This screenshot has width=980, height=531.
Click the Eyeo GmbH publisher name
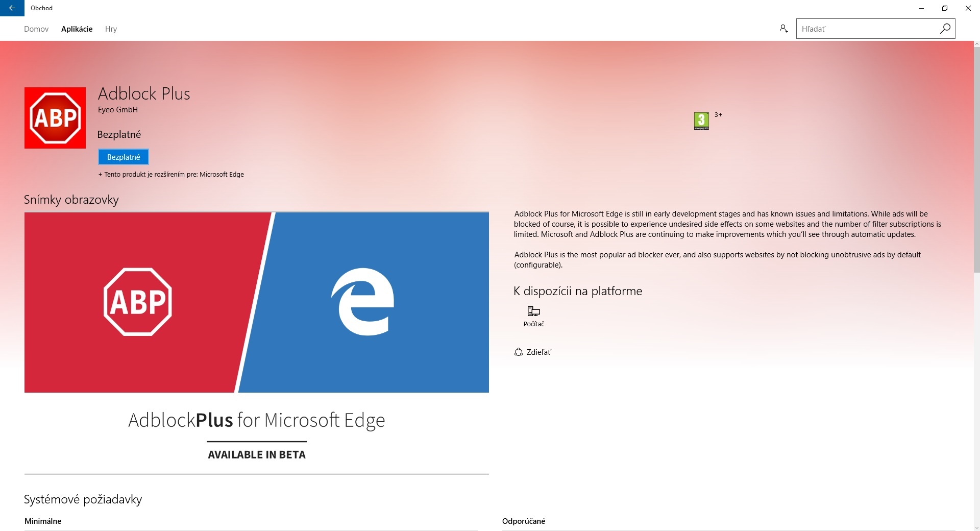point(118,110)
